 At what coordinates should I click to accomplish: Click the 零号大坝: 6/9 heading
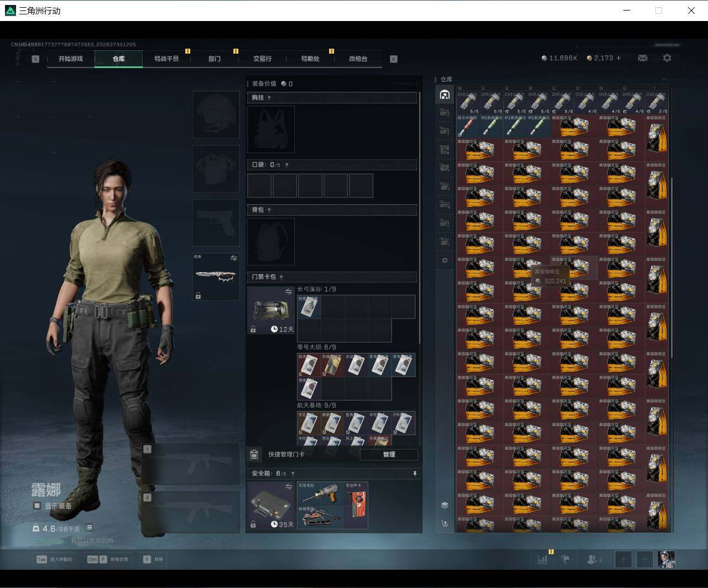316,347
